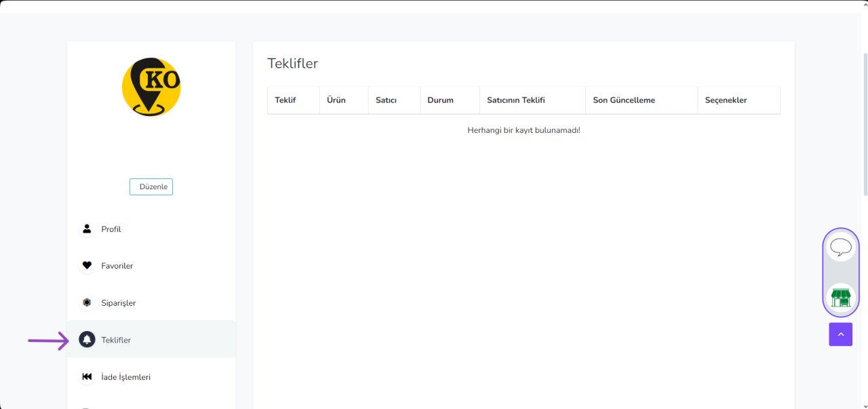Screen dimensions: 868x409
Task: Open İade İşlemleri menu item
Action: click(x=151, y=376)
